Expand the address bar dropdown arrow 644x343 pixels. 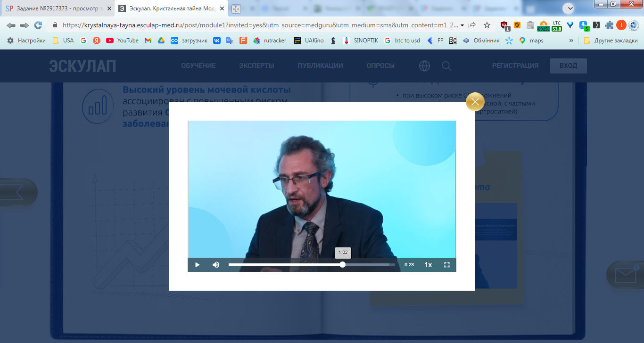click(462, 25)
